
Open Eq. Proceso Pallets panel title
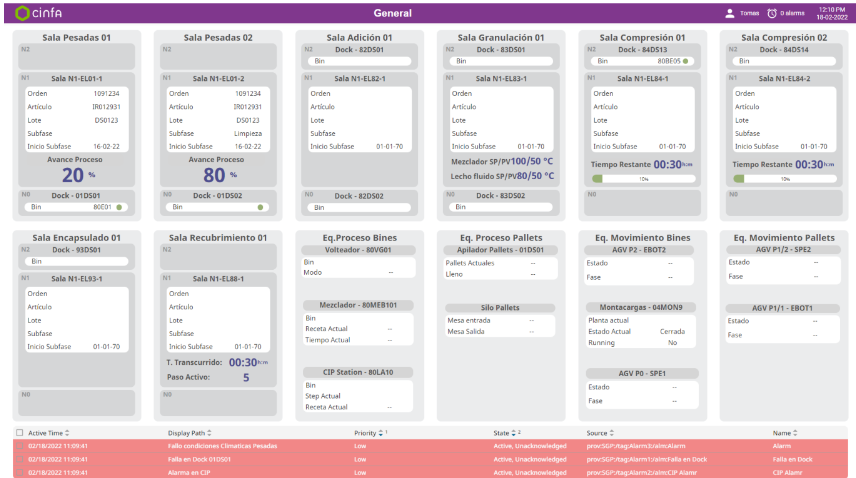501,238
